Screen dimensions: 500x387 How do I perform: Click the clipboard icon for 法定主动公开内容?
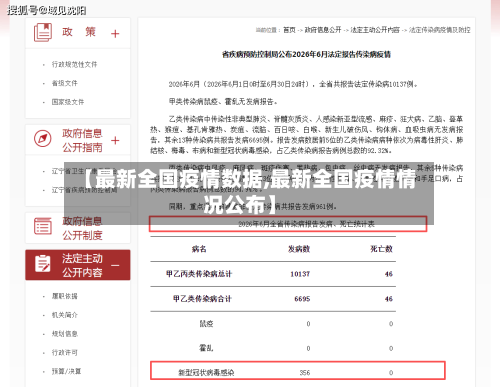[x=43, y=264]
